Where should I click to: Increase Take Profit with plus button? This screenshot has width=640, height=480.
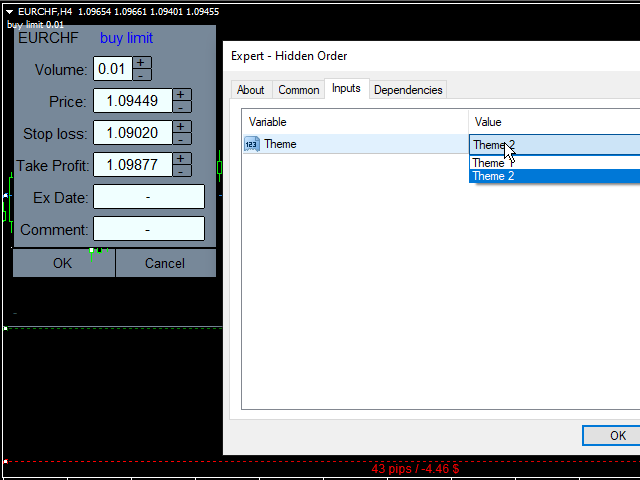click(182, 159)
